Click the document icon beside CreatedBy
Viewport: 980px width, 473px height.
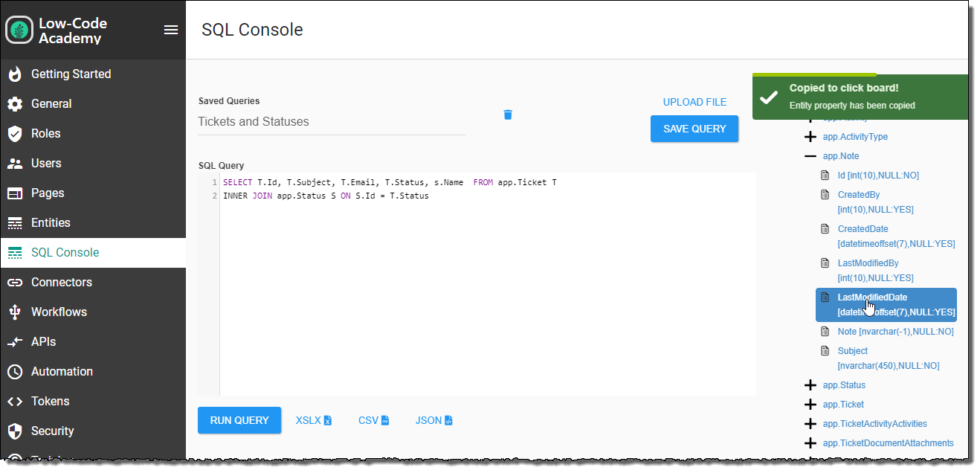(x=825, y=195)
